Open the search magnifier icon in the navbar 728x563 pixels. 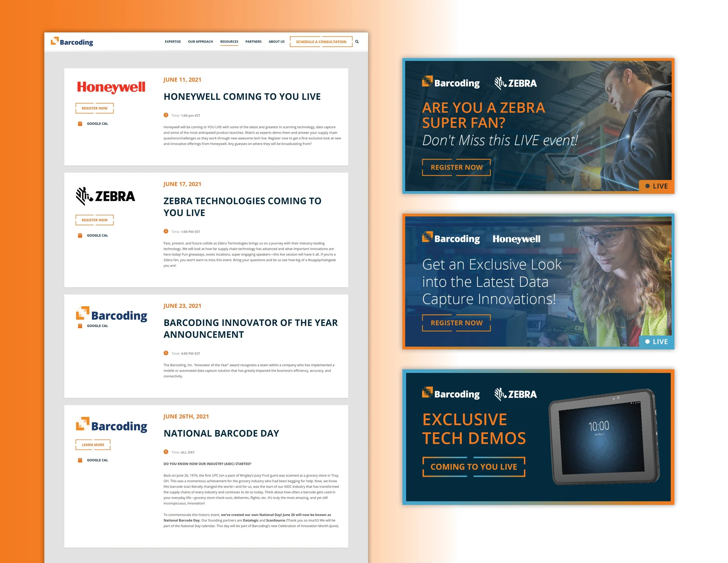coord(357,42)
